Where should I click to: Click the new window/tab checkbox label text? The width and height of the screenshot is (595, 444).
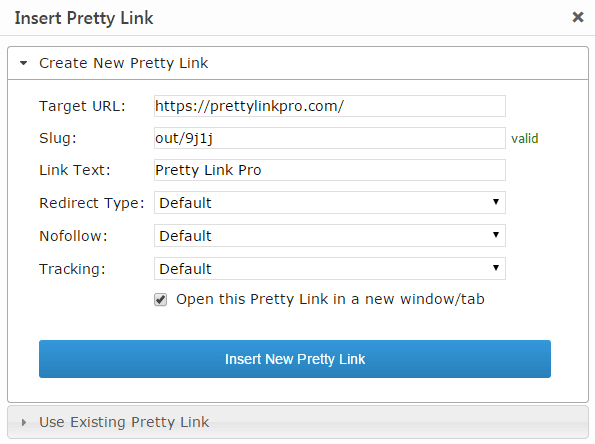pyautogui.click(x=330, y=299)
